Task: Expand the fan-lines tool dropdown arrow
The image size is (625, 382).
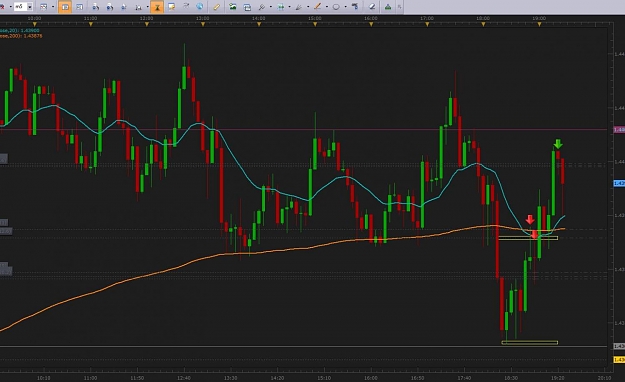Action: [x=308, y=7]
